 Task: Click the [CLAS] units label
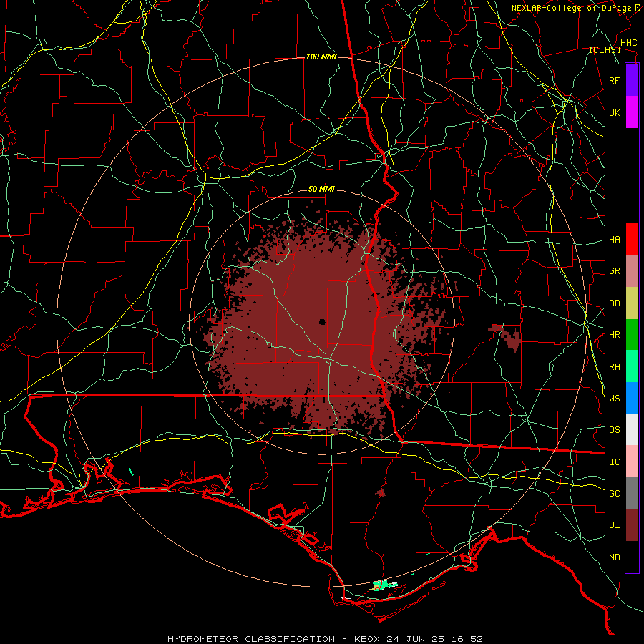605,50
